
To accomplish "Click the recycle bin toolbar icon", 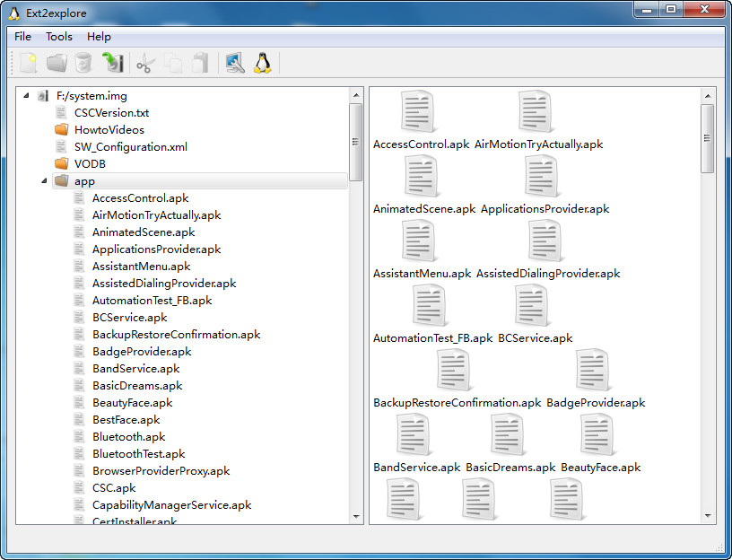I will pyautogui.click(x=83, y=63).
